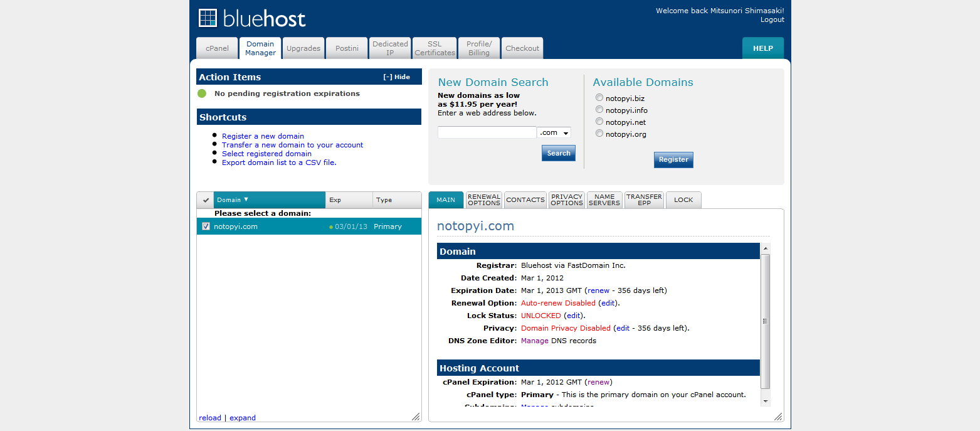Open the Dedicated IP tab
The image size is (980, 431).
390,48
